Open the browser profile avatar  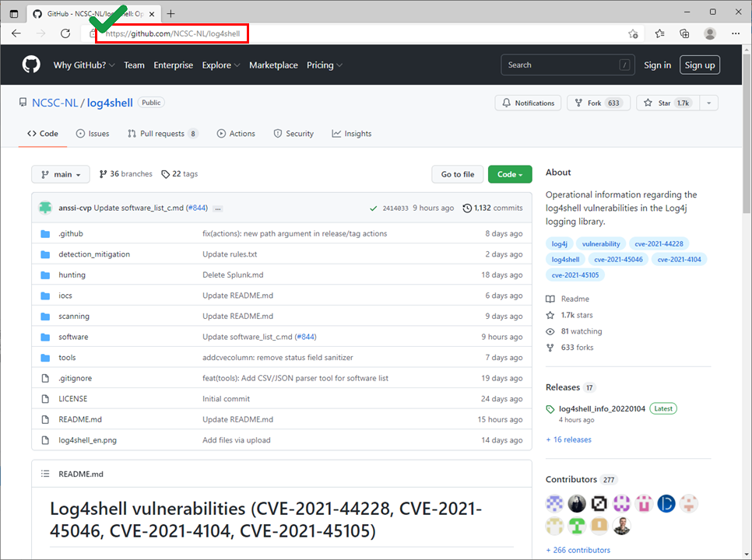(x=710, y=33)
